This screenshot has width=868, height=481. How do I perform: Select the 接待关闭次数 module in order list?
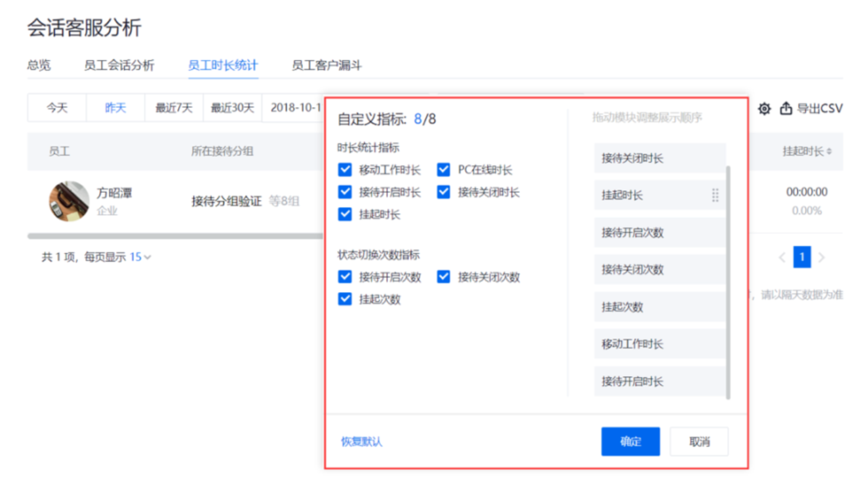point(660,270)
